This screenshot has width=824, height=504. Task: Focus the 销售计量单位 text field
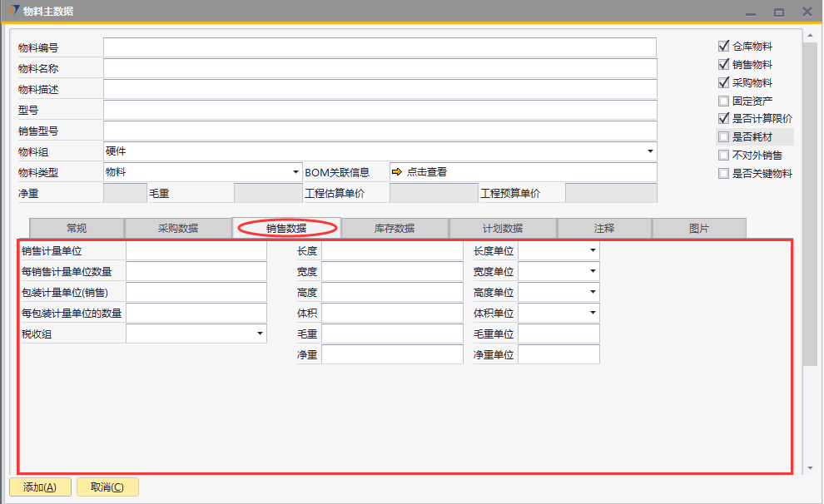coord(196,250)
